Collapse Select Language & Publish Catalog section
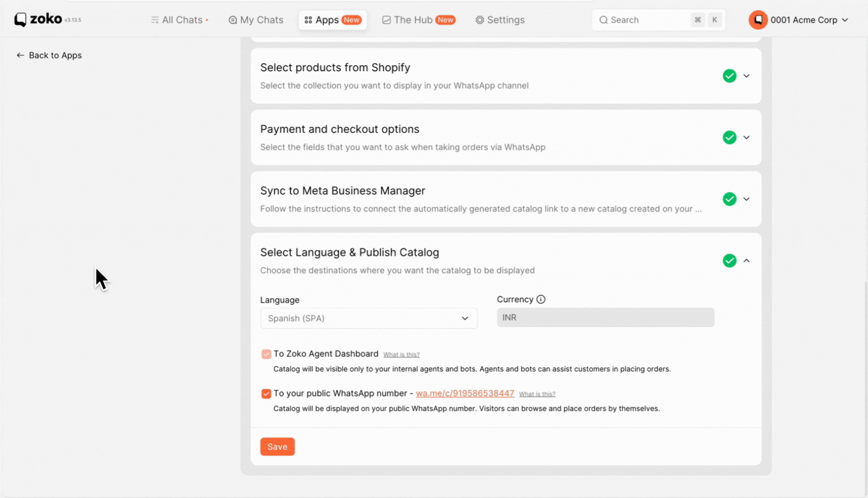 pyautogui.click(x=746, y=260)
